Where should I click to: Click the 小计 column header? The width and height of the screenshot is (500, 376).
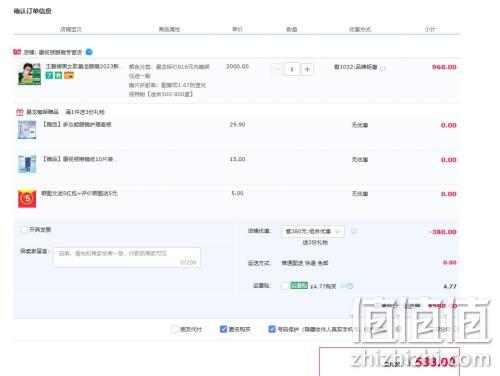(430, 29)
